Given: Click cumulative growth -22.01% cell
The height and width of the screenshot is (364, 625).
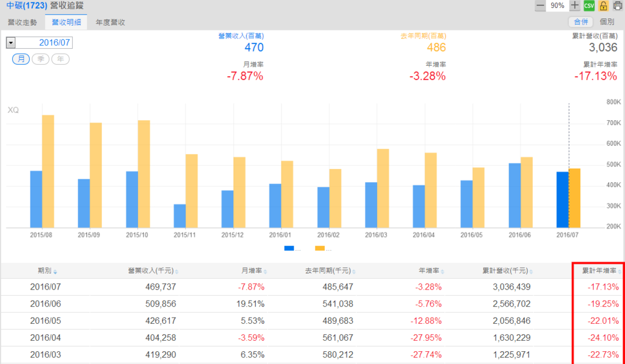Looking at the screenshot, I should click(603, 321).
